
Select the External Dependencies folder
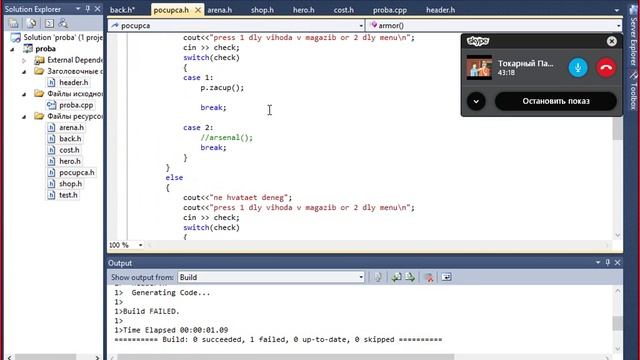tap(69, 60)
